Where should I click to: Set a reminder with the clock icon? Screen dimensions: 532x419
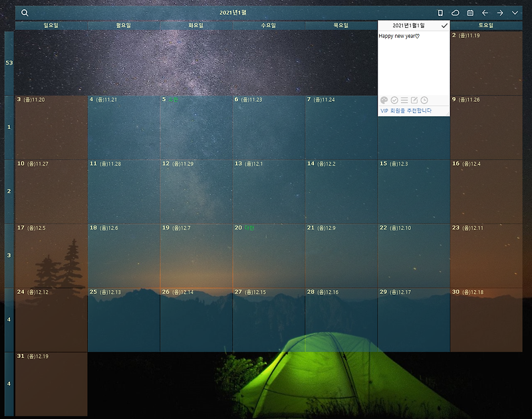(x=424, y=100)
